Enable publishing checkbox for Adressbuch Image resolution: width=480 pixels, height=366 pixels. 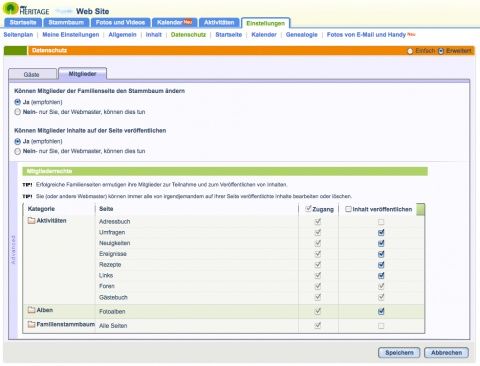tap(381, 222)
